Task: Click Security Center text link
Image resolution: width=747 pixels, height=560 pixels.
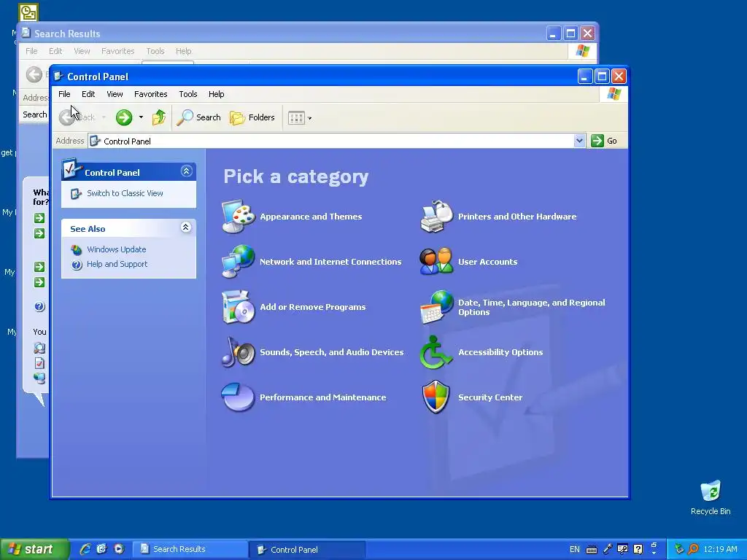Action: pyautogui.click(x=490, y=397)
